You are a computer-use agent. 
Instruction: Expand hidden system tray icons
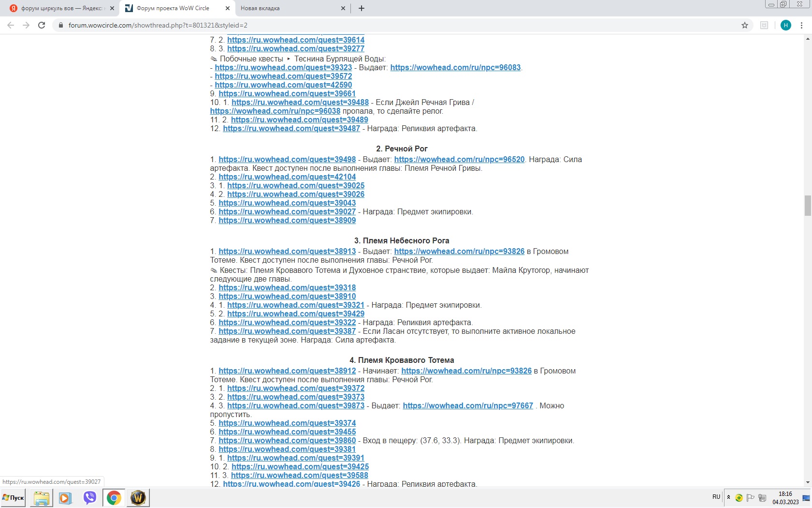point(728,497)
